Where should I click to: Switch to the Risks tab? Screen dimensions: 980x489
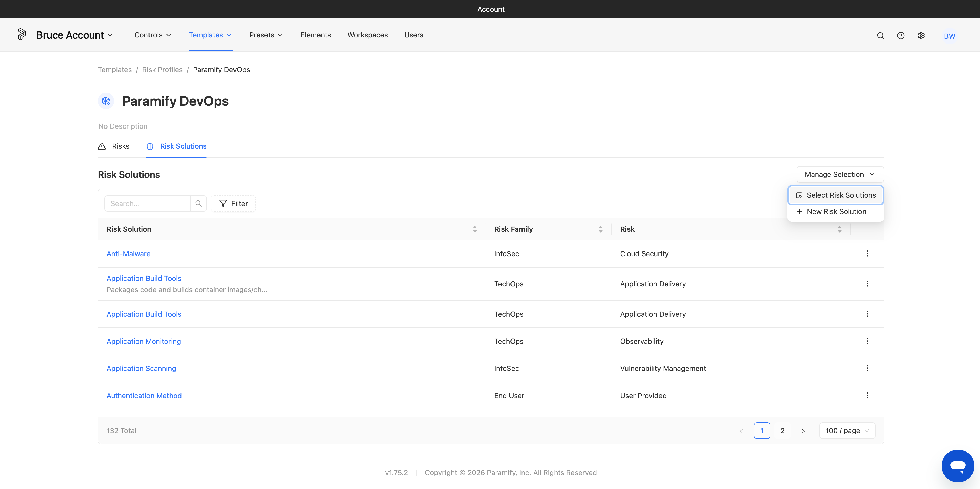(x=114, y=146)
